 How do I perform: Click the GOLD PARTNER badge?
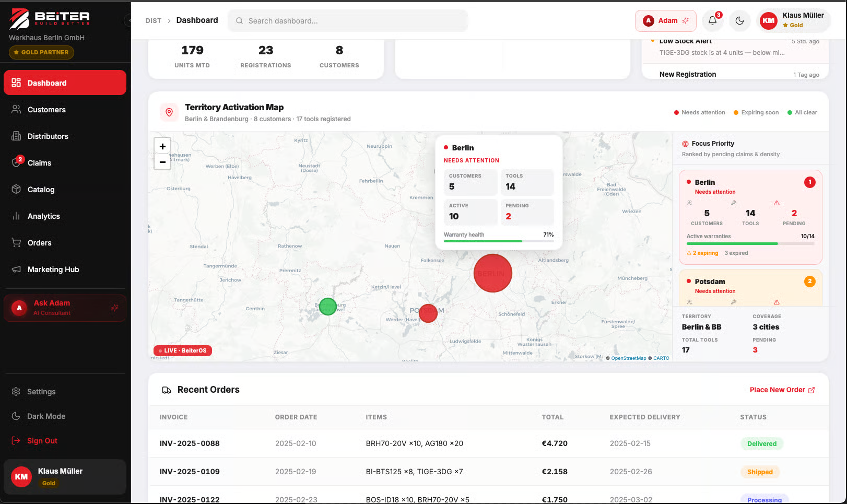(41, 52)
